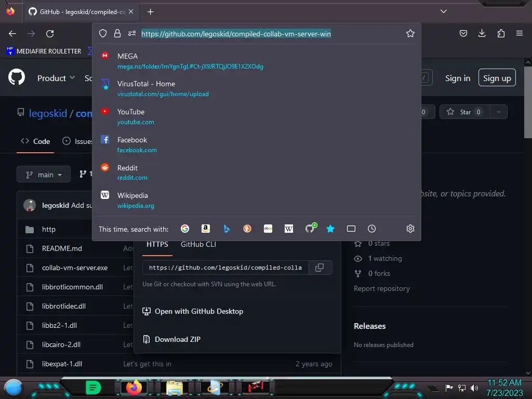
Task: Search this time with DuckDuckGo
Action: coord(247,229)
